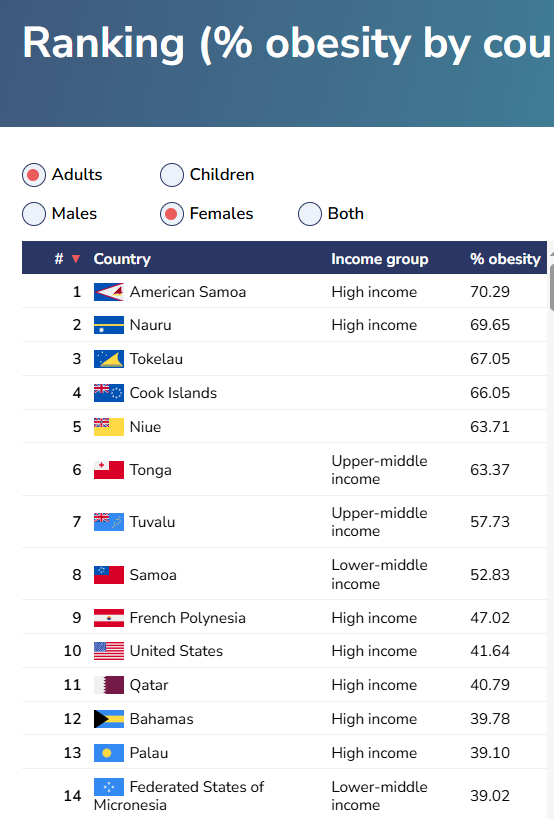
Task: Click the Qatar flag icon
Action: point(109,685)
